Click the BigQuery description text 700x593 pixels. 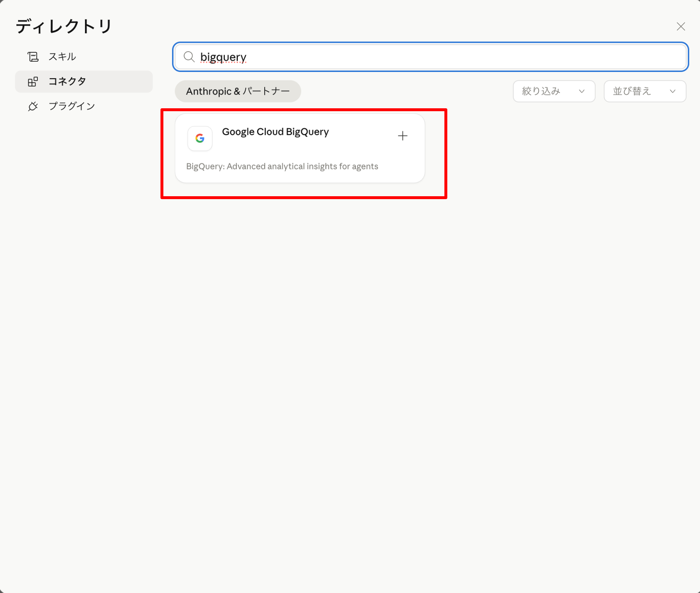tap(282, 166)
